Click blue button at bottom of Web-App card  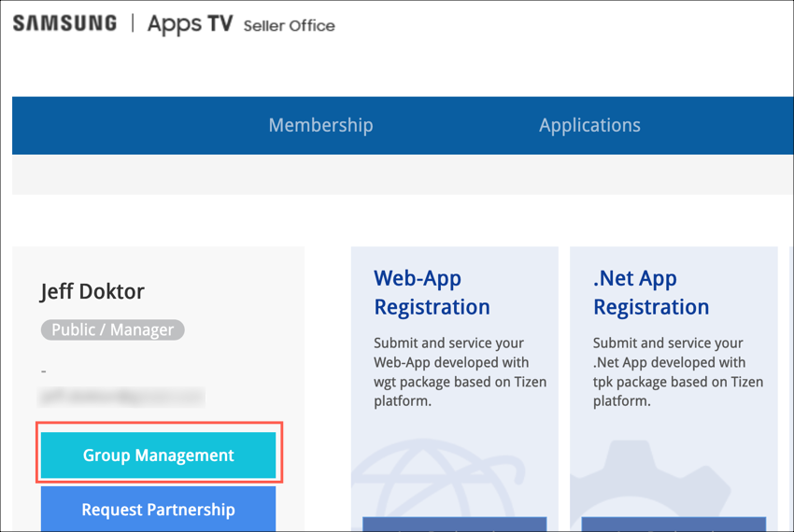pos(454,524)
